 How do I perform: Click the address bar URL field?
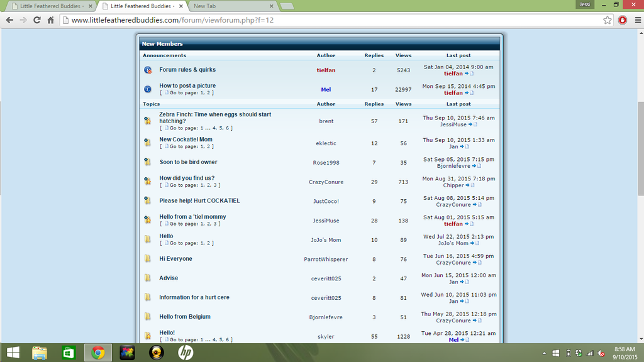coord(314,20)
